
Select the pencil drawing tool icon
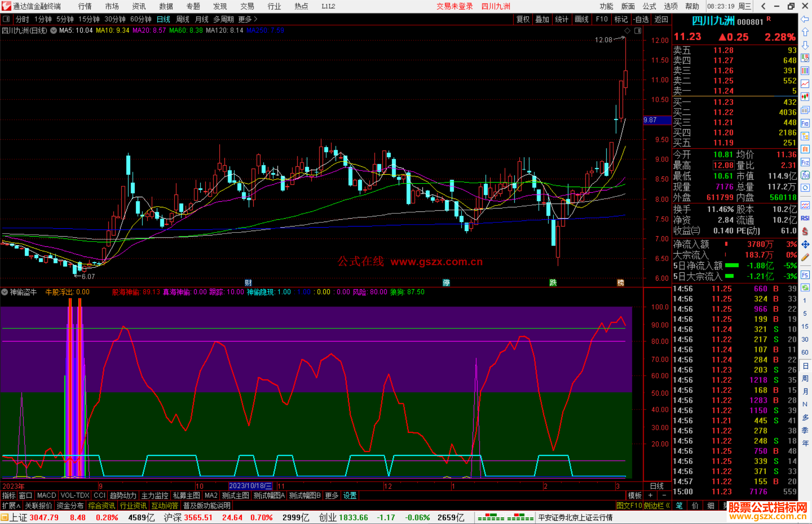click(x=805, y=257)
